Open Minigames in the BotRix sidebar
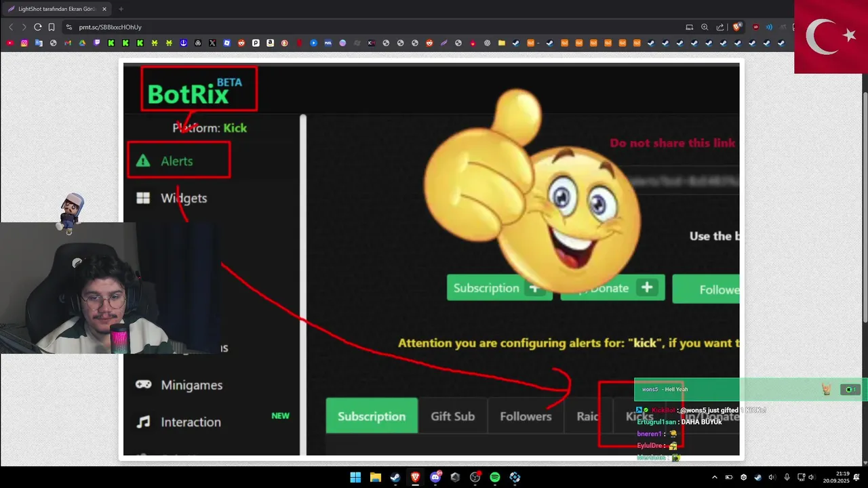The width and height of the screenshot is (868, 488). tap(179, 385)
